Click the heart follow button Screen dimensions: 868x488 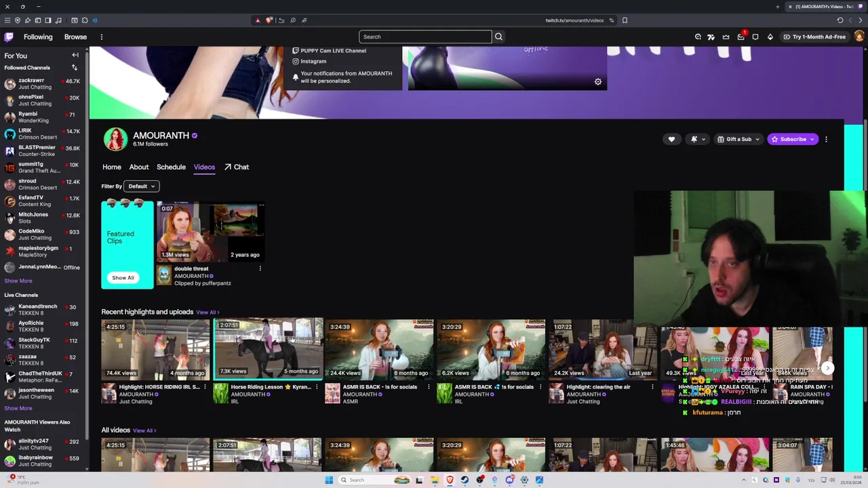[x=671, y=139]
